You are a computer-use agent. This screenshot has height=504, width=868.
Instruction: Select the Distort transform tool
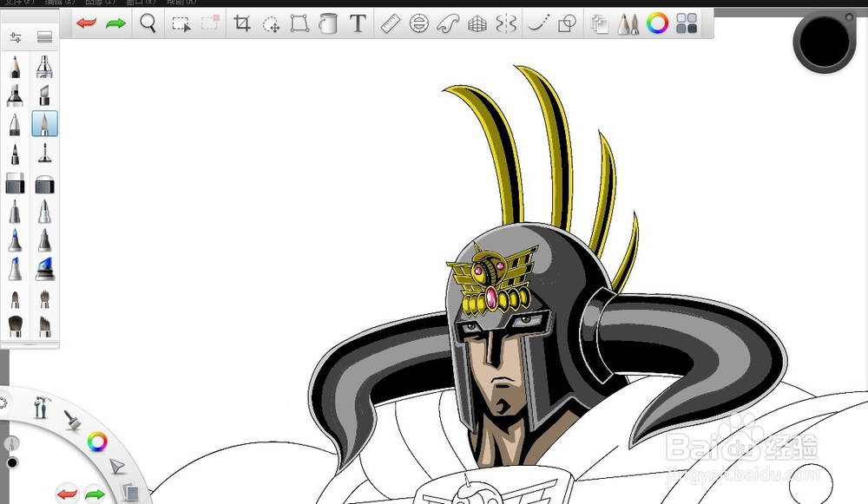[299, 23]
